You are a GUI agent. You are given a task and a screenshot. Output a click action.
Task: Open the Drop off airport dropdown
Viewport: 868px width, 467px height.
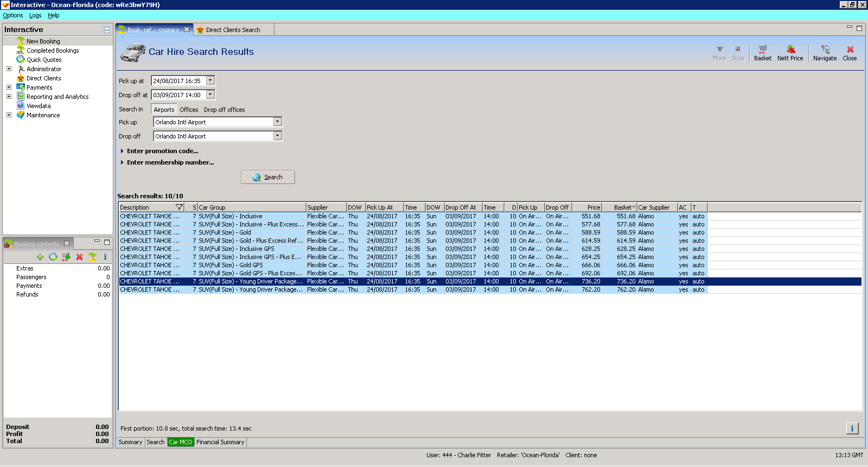pos(278,136)
